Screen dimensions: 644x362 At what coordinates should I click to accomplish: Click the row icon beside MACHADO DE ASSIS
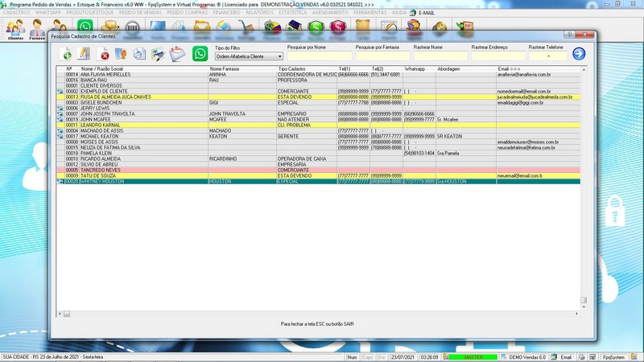pos(60,131)
